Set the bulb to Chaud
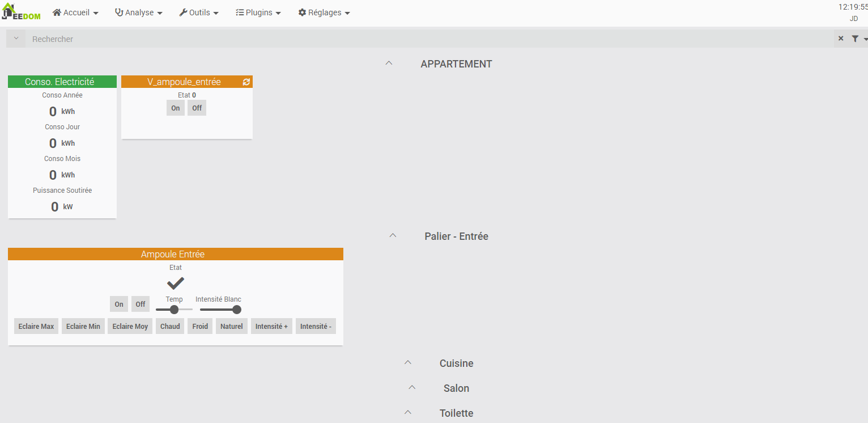 pyautogui.click(x=170, y=326)
